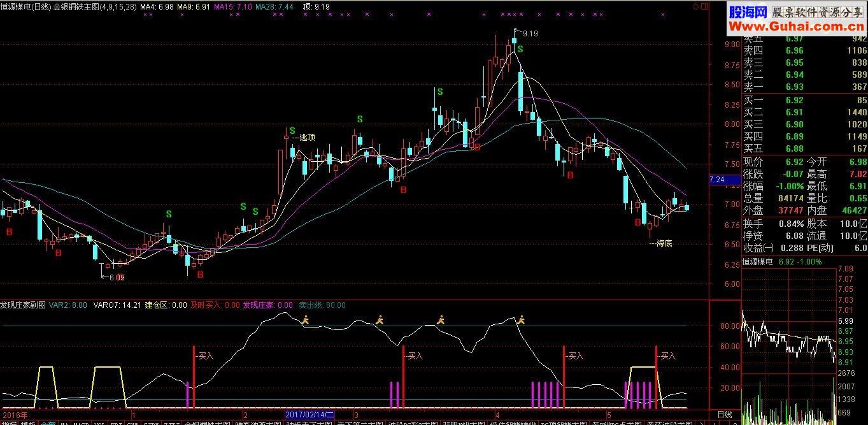Click the 今开 6.98 quote field
Screen dimensions: 868x425
[x=837, y=162]
